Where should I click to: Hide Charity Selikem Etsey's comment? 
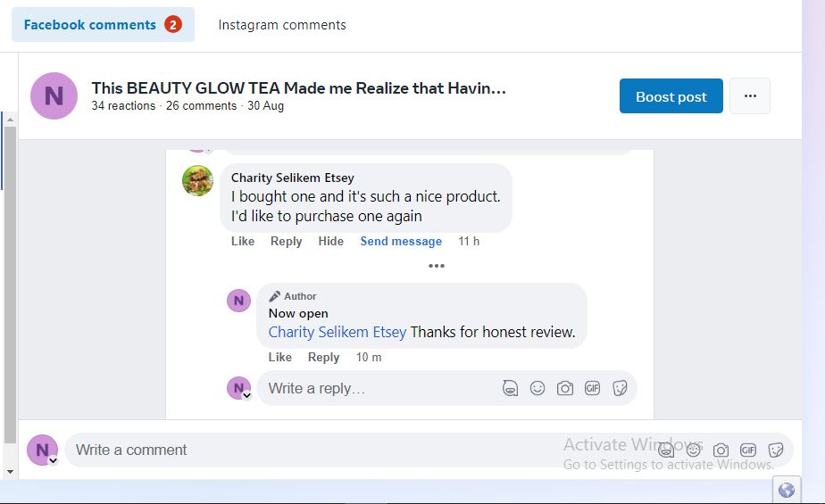(330, 241)
